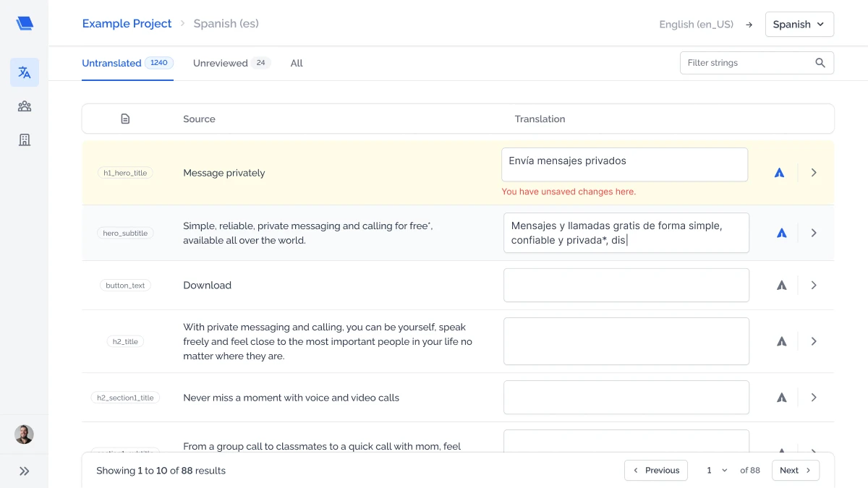Open the page number dropdown in pagination
The width and height of the screenshot is (868, 488).
coord(717,470)
